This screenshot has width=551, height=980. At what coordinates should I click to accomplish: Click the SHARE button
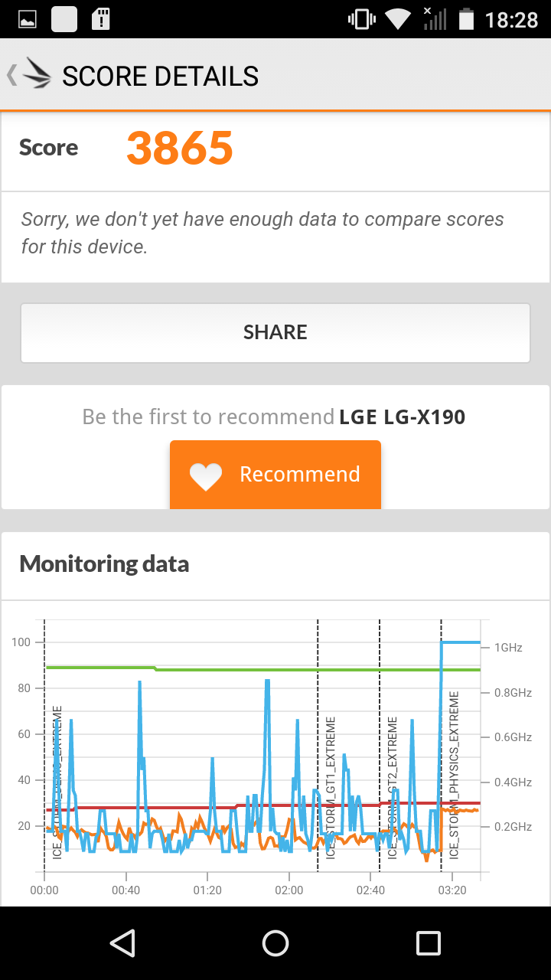coord(275,332)
